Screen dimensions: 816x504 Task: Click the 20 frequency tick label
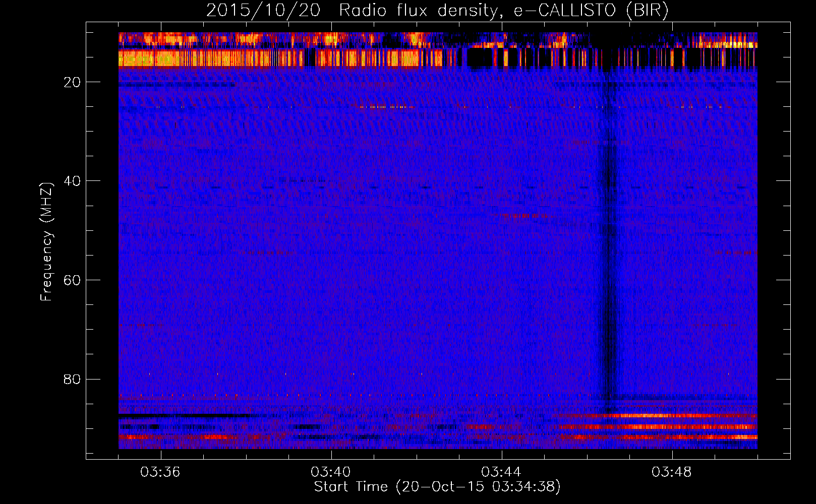(72, 82)
